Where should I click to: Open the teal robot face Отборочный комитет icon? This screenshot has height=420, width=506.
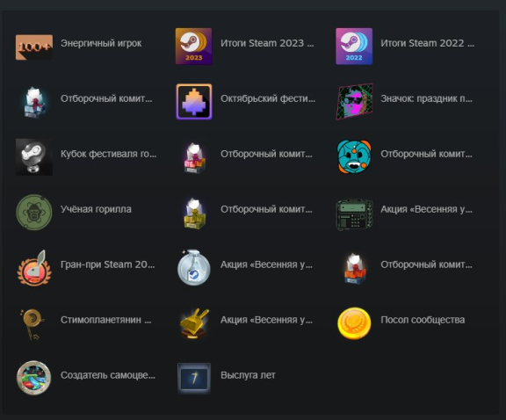click(x=354, y=157)
